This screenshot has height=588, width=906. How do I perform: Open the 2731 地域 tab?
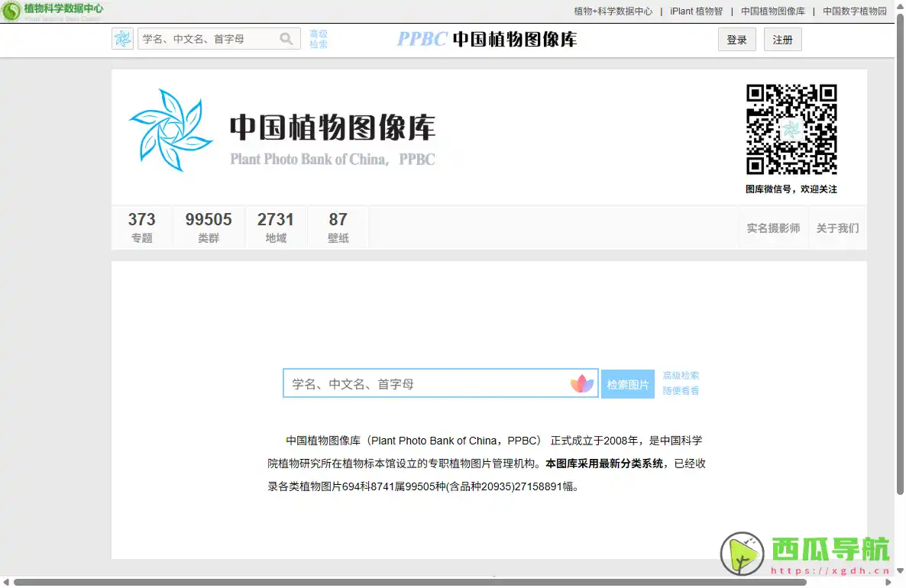tap(276, 228)
